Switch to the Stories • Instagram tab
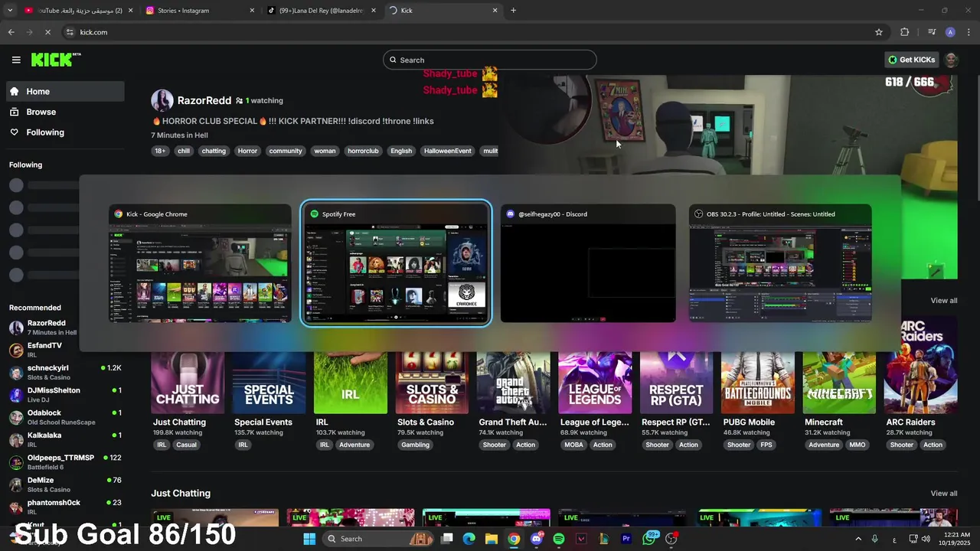The image size is (980, 551). [199, 11]
